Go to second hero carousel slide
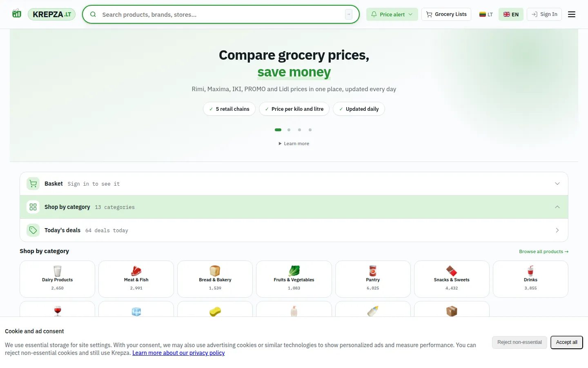Screen dimensions: 588x368 (x=289, y=130)
